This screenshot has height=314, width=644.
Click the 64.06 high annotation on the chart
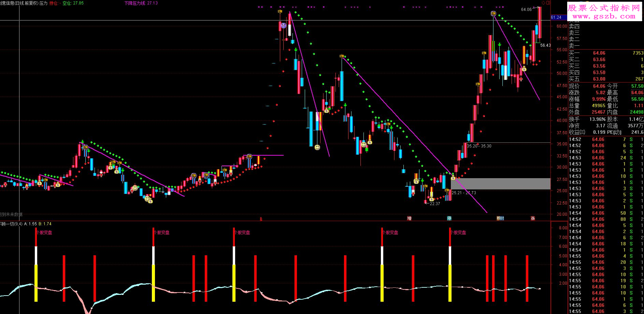[526, 10]
